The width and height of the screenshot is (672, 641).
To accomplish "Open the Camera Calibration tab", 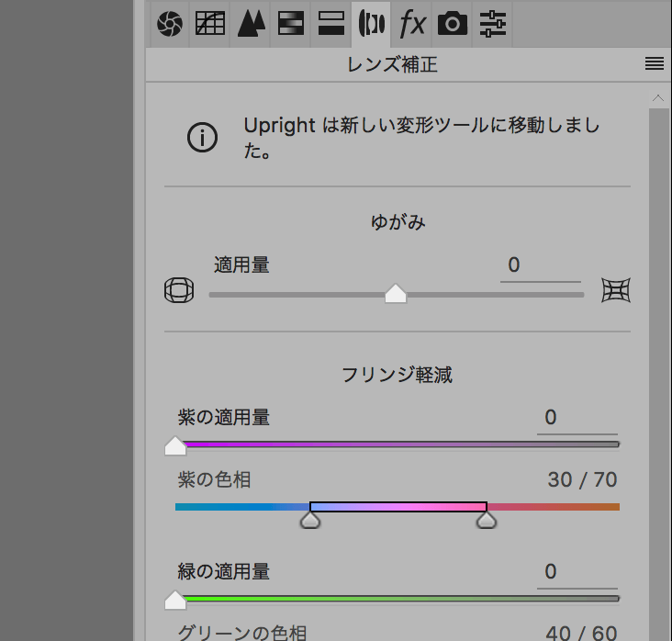I will tap(453, 24).
